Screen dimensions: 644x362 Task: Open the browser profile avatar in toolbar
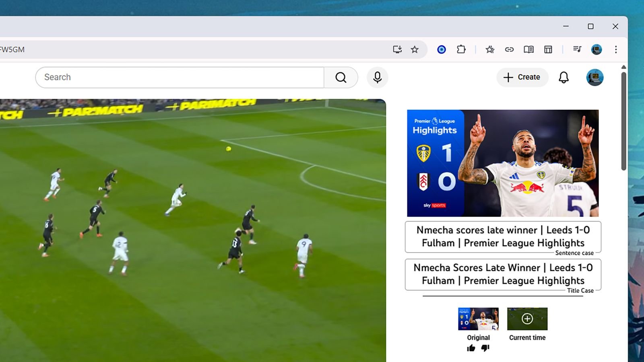click(597, 49)
